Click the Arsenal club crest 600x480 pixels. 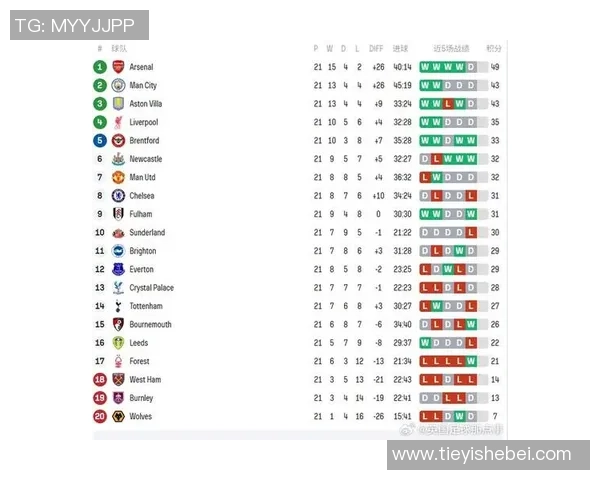click(x=118, y=67)
